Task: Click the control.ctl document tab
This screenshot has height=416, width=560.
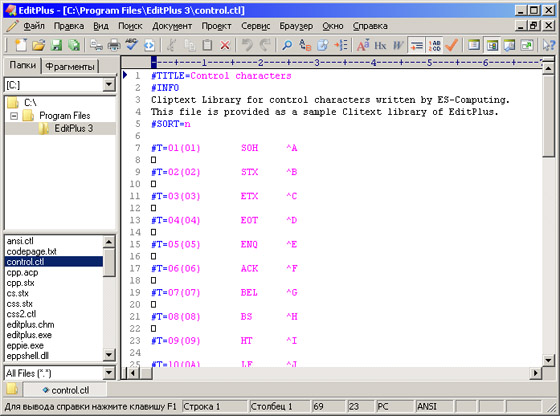Action: pyautogui.click(x=66, y=390)
